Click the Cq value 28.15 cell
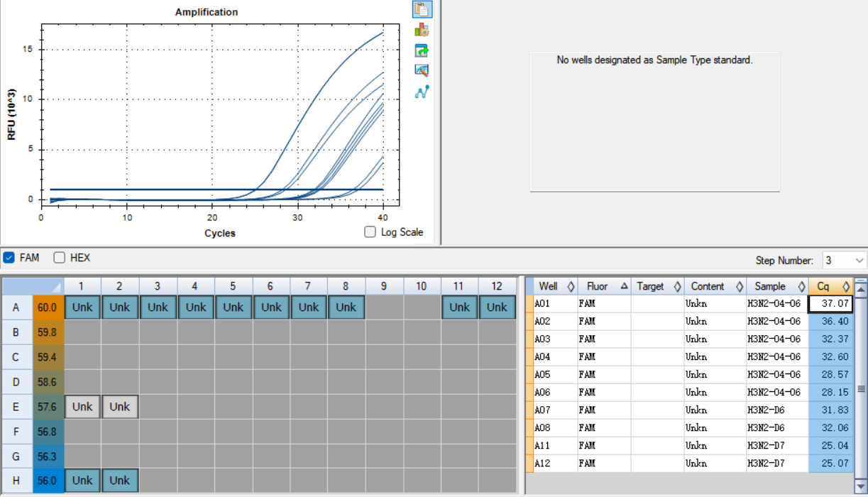 [831, 392]
